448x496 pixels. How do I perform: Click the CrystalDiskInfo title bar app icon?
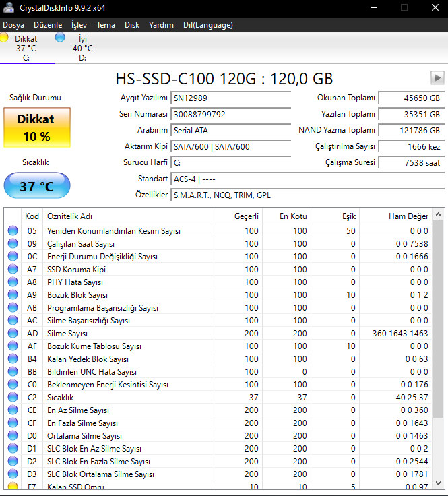pyautogui.click(x=9, y=7)
